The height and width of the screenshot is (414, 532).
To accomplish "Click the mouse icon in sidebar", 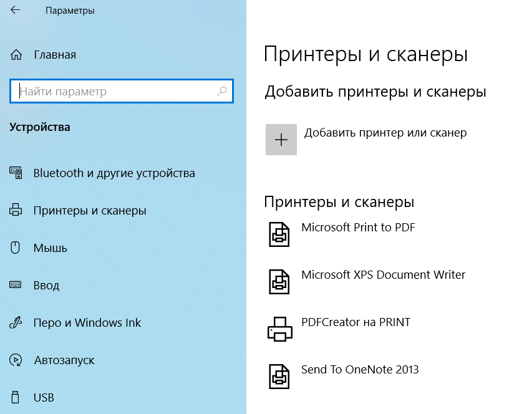I will [x=16, y=248].
